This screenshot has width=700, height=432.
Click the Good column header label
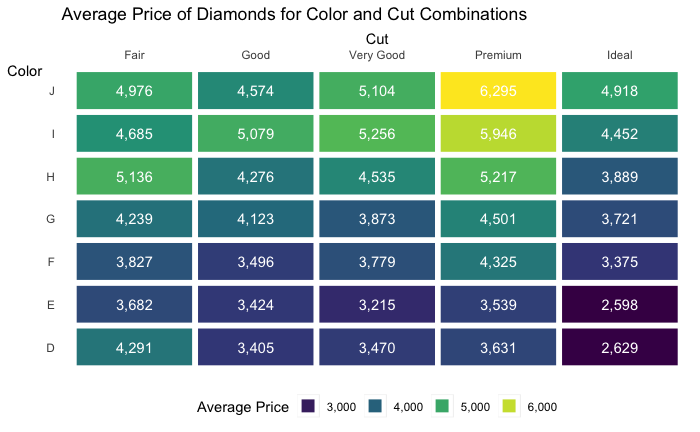pyautogui.click(x=255, y=55)
